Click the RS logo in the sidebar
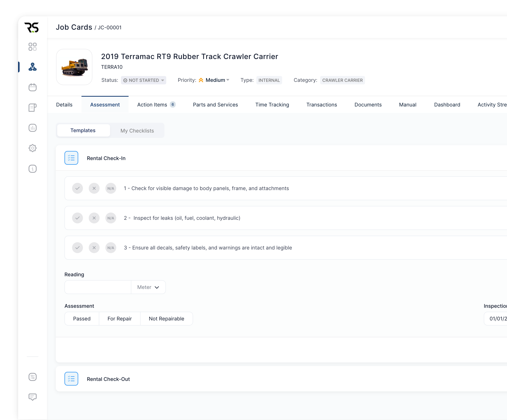The width and height of the screenshot is (507, 420). pyautogui.click(x=32, y=28)
